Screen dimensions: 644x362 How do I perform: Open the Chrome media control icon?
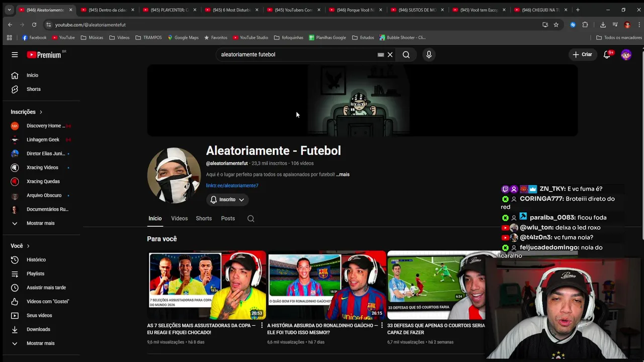click(615, 25)
